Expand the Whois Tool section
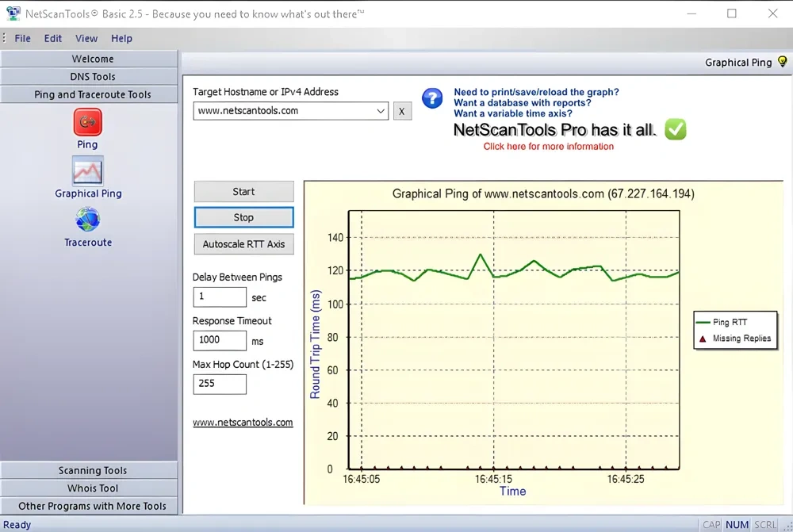793x532 pixels. point(89,488)
